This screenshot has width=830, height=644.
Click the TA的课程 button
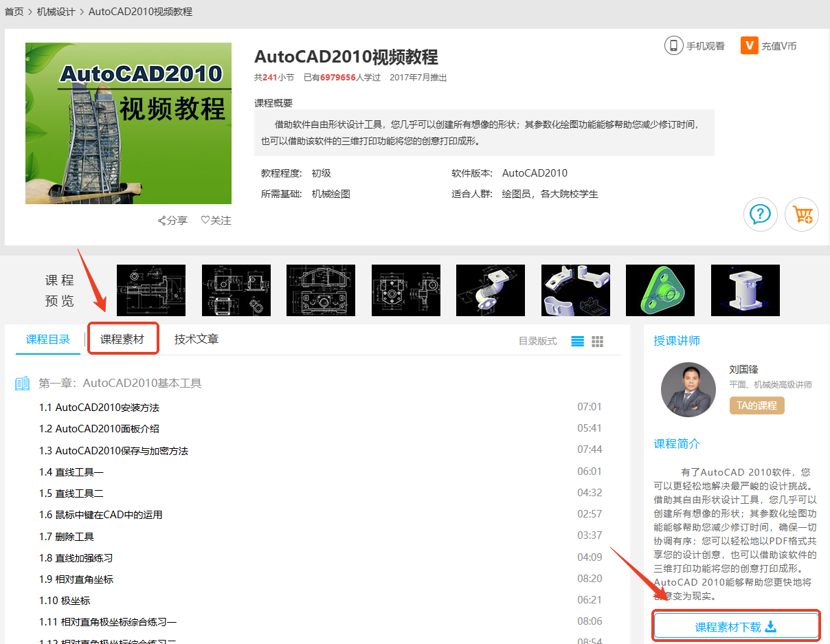click(756, 406)
